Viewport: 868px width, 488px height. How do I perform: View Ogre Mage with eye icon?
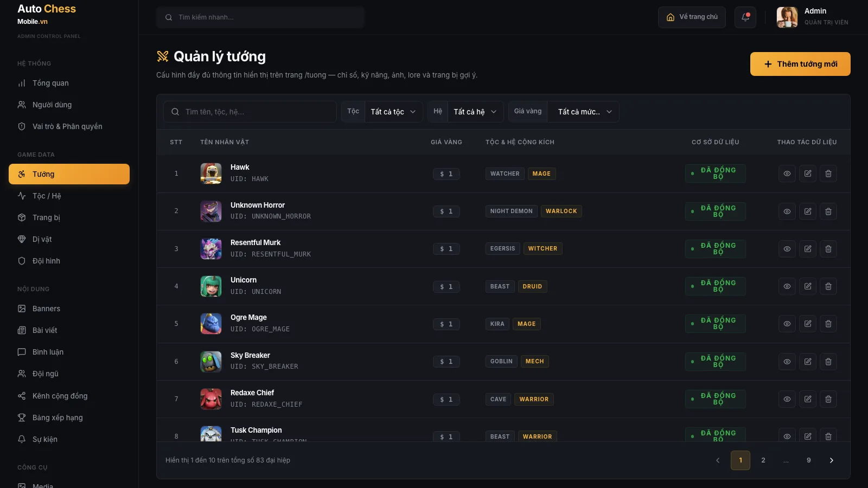[787, 324]
